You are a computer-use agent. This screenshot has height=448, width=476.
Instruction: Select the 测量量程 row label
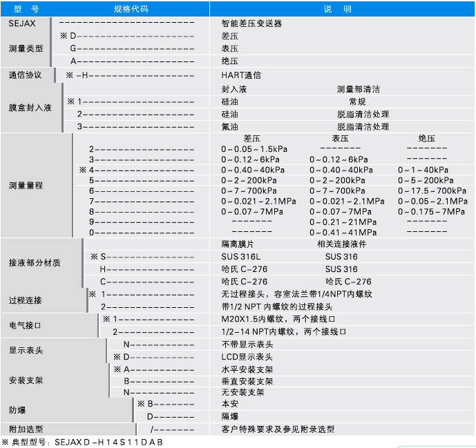coord(26,186)
